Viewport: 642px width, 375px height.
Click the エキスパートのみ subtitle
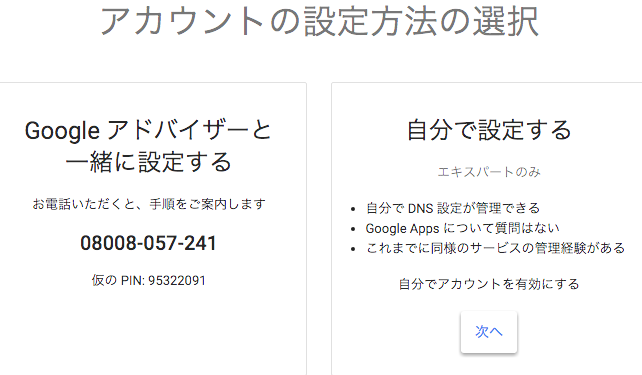pos(489,172)
